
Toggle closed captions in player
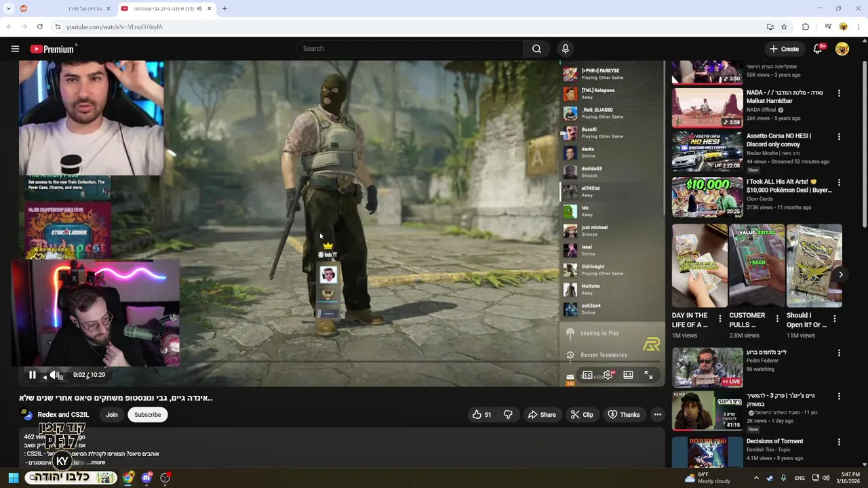pos(587,375)
